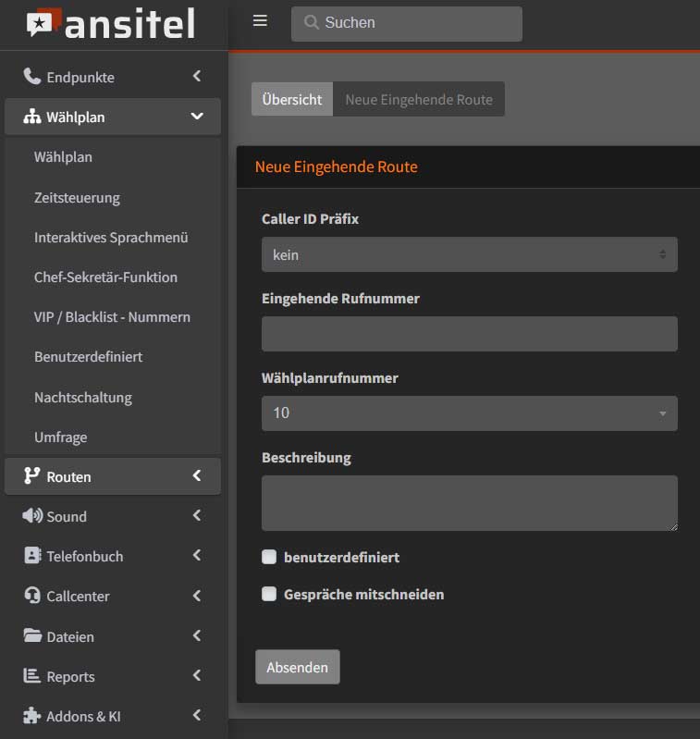Click the Wählplanrufnummer label

(330, 378)
